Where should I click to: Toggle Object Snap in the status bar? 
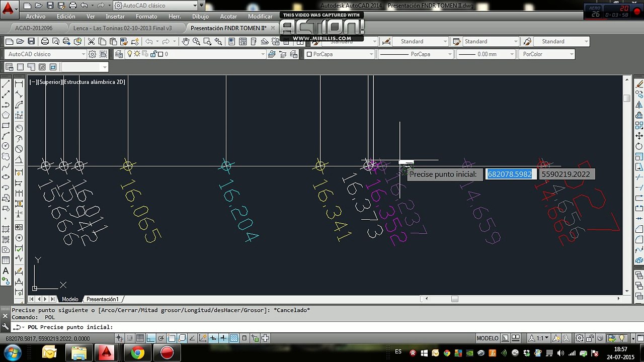coord(172,338)
